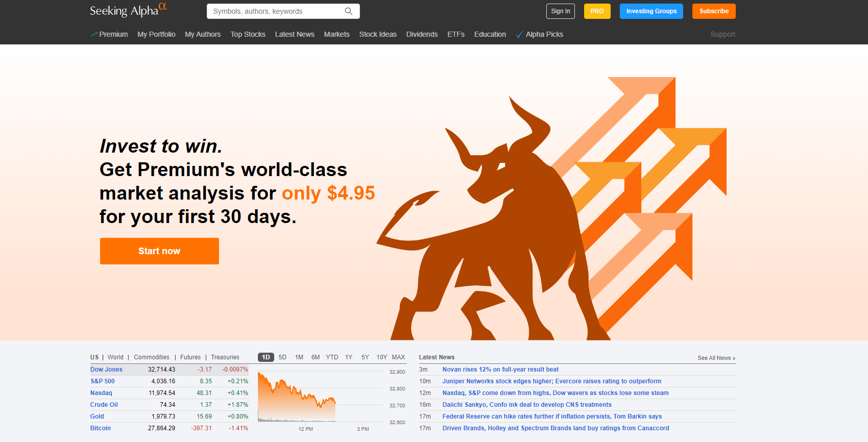Open the Daiichi Sankyo news article

tap(527, 405)
